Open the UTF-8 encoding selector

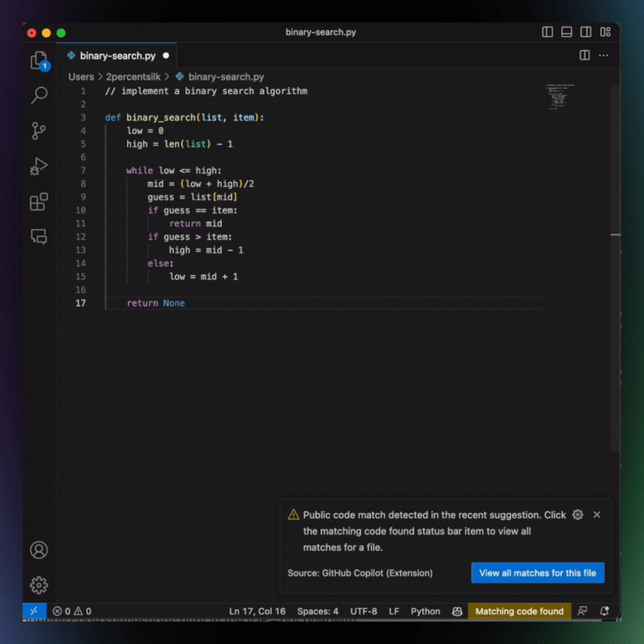pyautogui.click(x=363, y=612)
